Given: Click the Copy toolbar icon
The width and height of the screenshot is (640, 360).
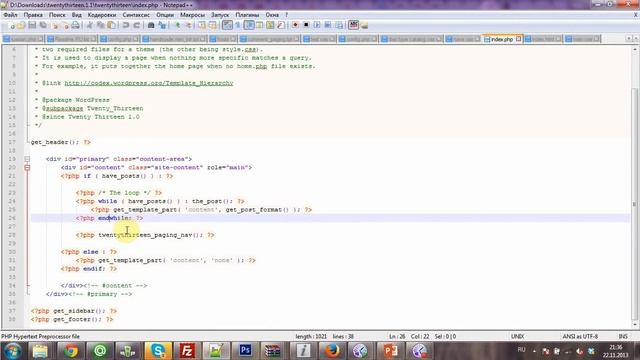Looking at the screenshot, I should [100, 25].
